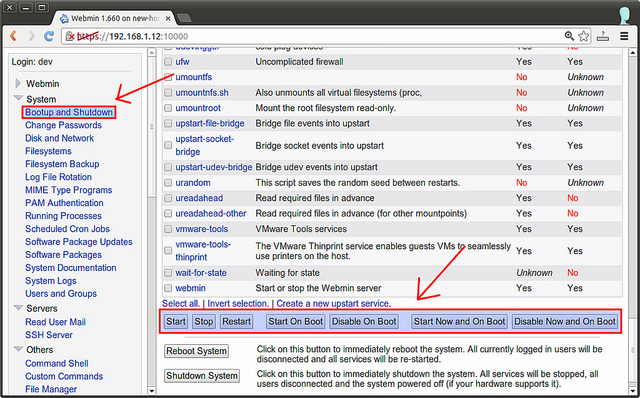Tick the ufw service checkbox
The height and width of the screenshot is (398, 640).
[x=168, y=62]
